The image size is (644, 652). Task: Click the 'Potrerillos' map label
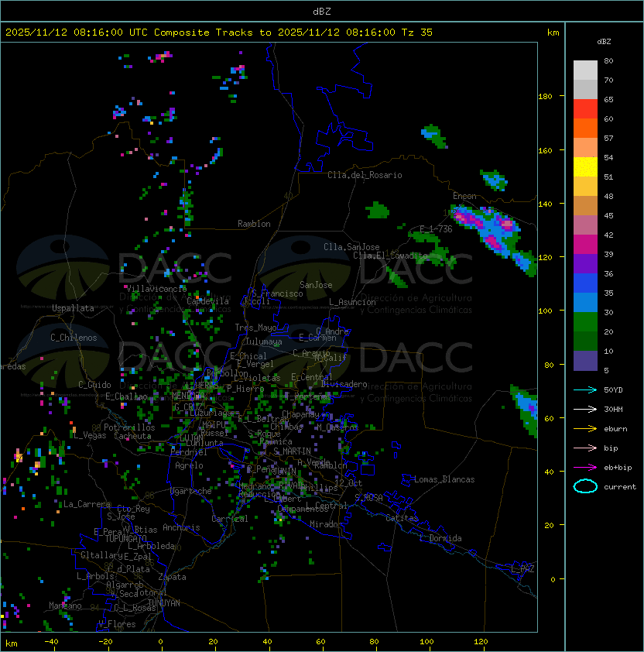click(129, 427)
